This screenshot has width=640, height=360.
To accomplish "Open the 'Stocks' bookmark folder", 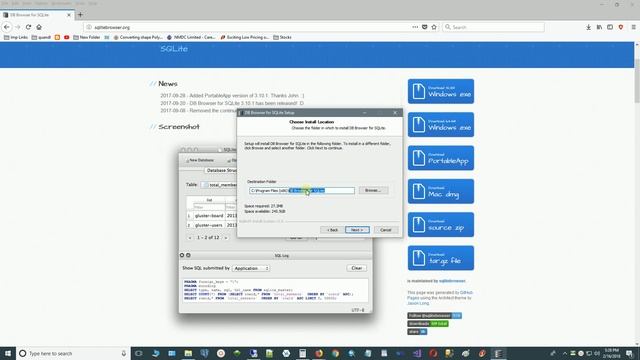I will coord(282,37).
